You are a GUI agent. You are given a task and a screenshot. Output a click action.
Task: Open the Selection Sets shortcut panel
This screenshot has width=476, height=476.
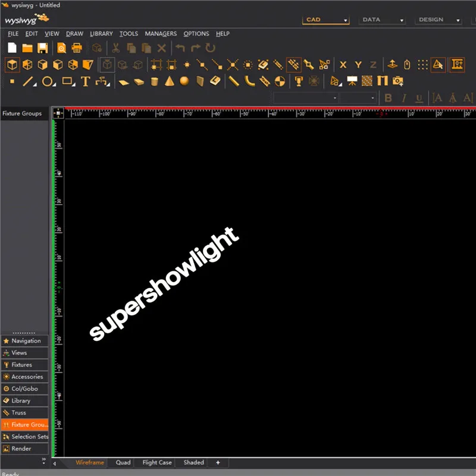point(24,437)
